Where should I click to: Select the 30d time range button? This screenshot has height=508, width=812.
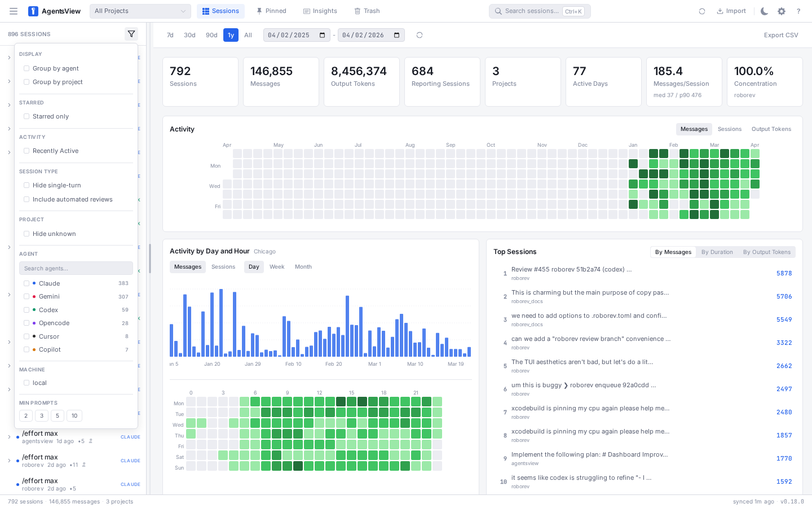189,35
